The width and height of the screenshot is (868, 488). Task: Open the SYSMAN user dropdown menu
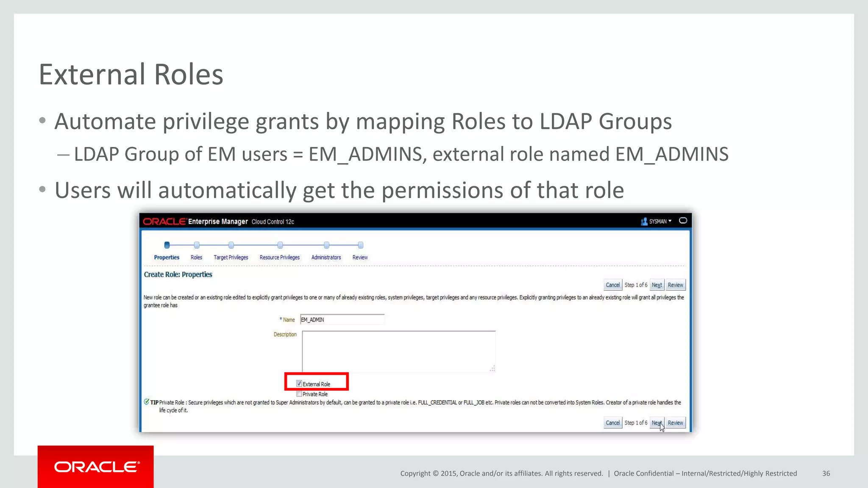tap(660, 222)
